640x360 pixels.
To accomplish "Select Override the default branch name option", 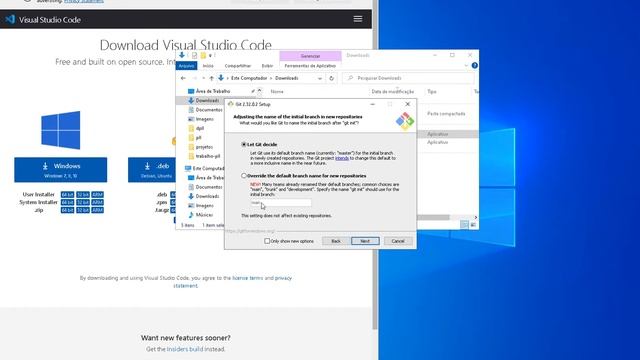I will click(x=244, y=176).
